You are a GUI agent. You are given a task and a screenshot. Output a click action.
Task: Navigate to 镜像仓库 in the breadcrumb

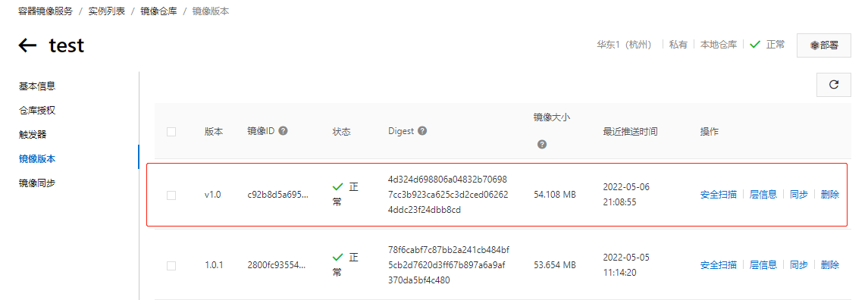point(159,11)
